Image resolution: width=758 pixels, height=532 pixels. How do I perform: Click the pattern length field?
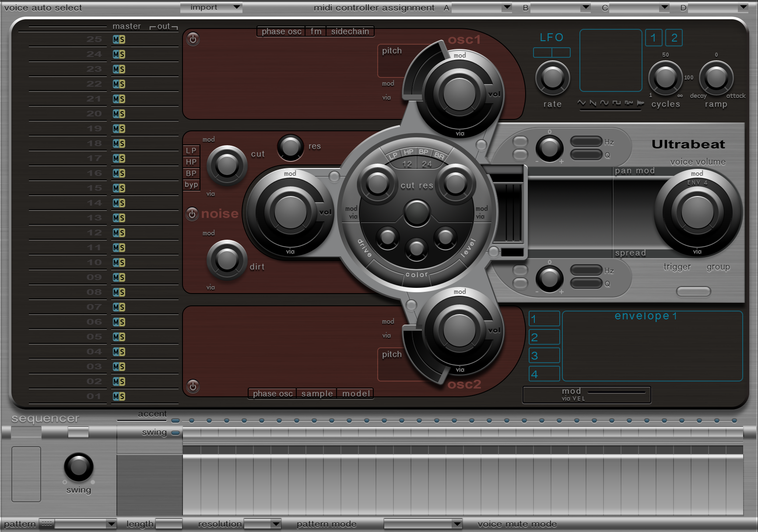(x=168, y=524)
